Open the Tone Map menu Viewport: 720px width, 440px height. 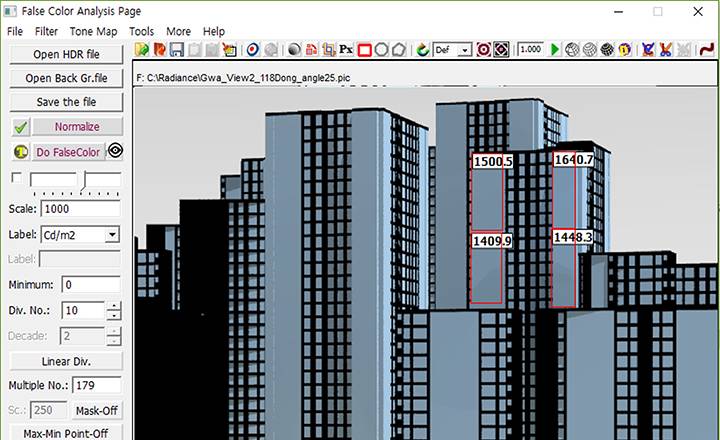click(x=93, y=32)
